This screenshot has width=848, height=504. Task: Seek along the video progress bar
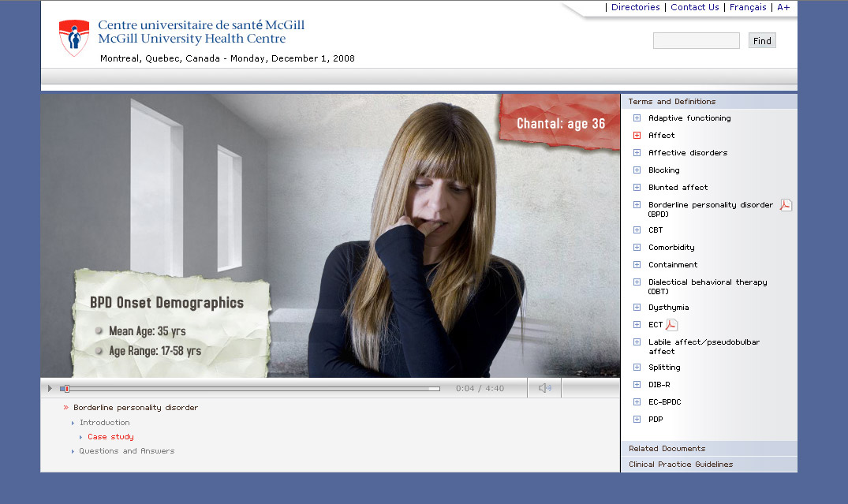click(x=250, y=388)
